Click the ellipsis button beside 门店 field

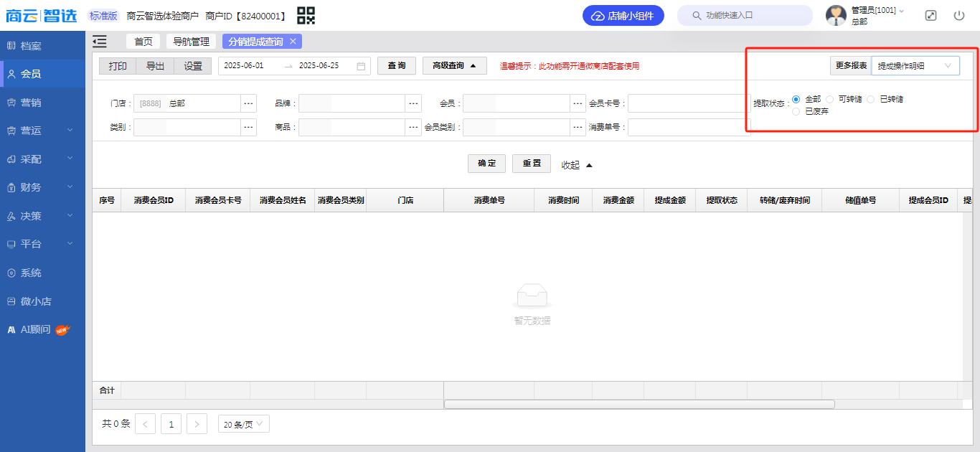249,103
